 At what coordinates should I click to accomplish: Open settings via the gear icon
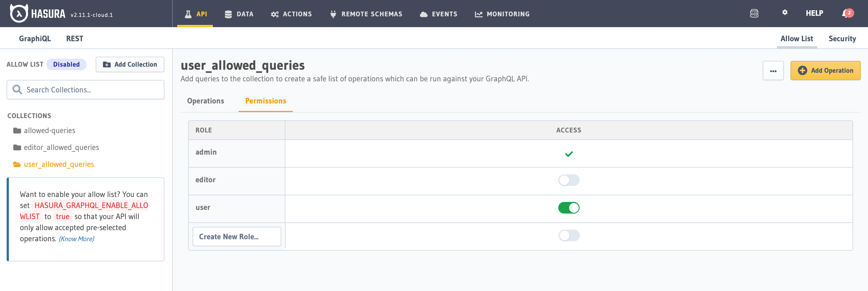point(785,12)
